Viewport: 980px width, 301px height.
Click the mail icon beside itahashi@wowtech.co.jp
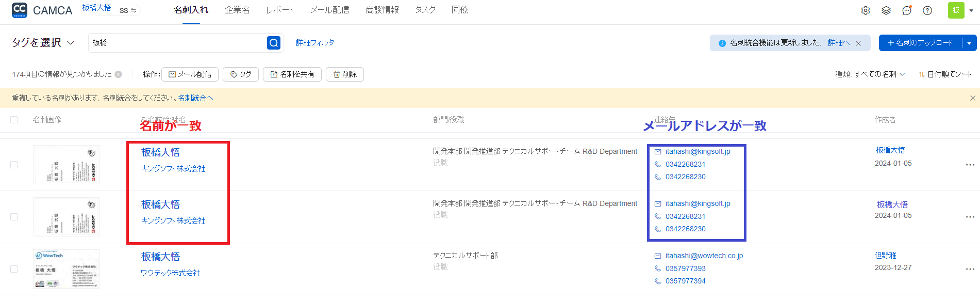[658, 256]
